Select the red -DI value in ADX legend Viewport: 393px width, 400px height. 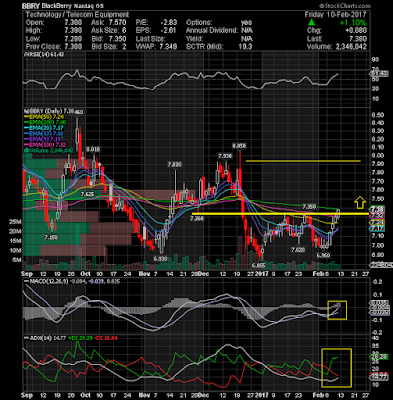click(x=106, y=338)
